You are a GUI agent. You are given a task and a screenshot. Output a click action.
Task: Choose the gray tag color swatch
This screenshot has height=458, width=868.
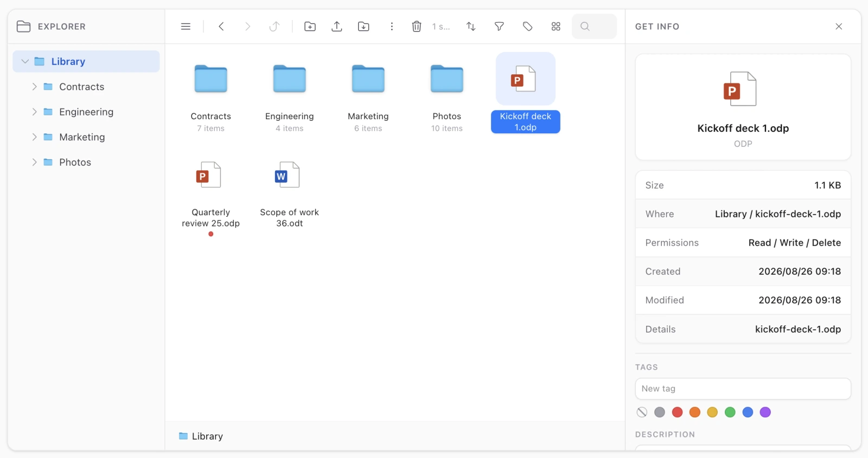[660, 412]
